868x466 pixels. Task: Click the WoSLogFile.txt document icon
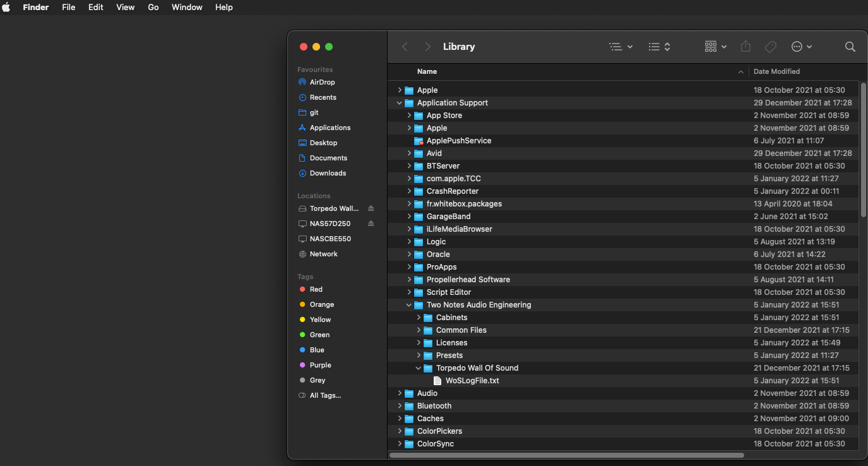click(x=437, y=381)
